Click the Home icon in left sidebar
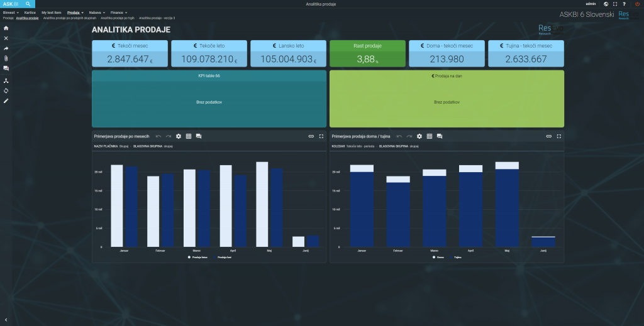644x326 pixels. tap(6, 28)
